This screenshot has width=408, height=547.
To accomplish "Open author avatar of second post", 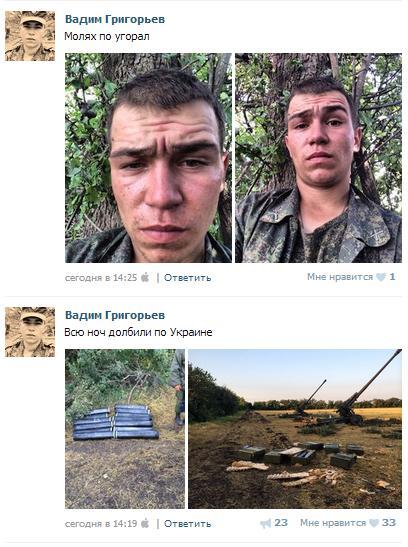I will [30, 332].
